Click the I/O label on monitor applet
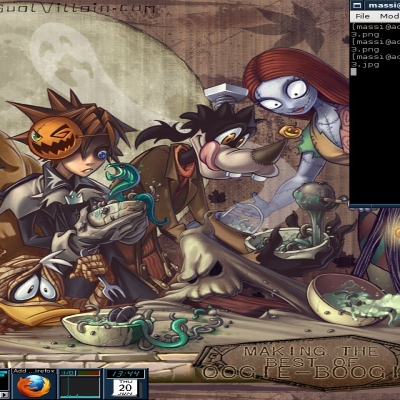This screenshot has height=400, width=400. (68, 373)
